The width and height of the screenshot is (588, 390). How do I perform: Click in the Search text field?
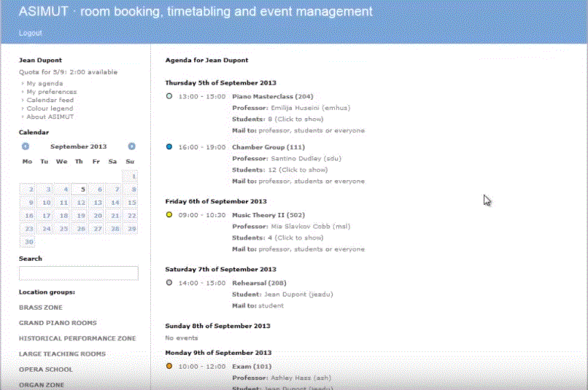click(x=78, y=273)
